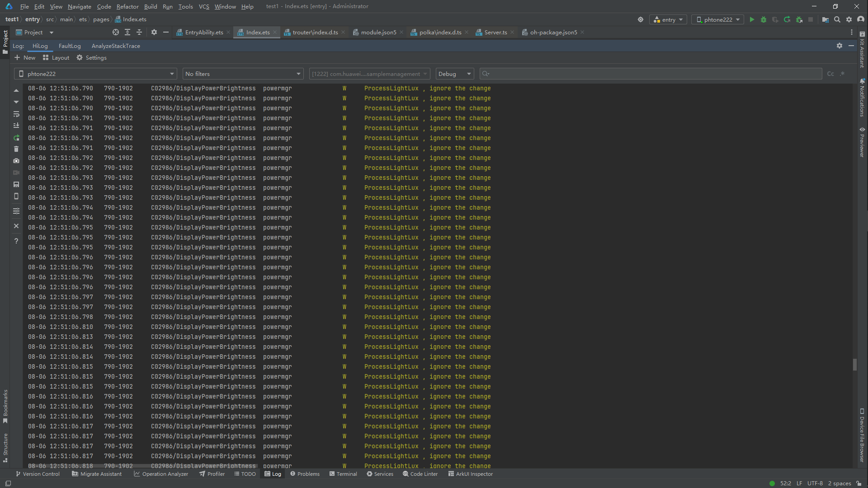Switch to the FaultLog tab
Viewport: 868px width, 488px height.
click(x=70, y=46)
